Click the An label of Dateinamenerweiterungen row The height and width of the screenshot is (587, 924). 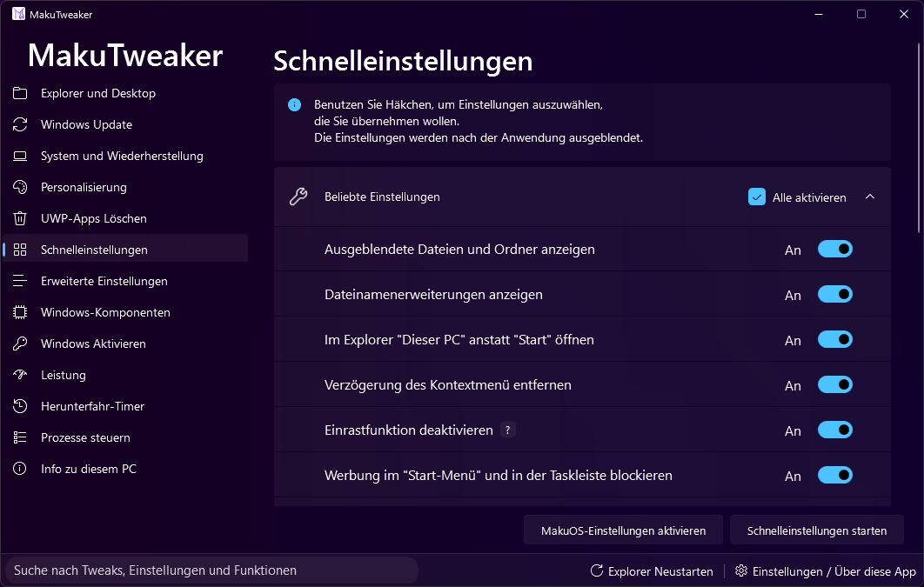pos(793,295)
